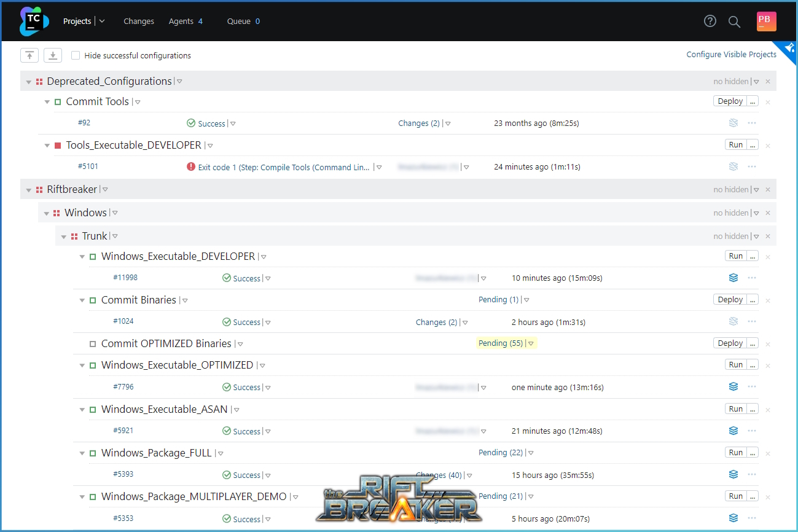Open Windows_Package_MULTIPLAYER_DEMO configuration link
Viewport: 798px width, 532px height.
click(194, 496)
